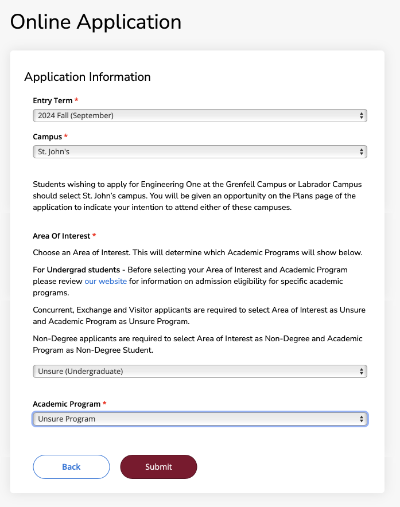
Task: Click the Academic Program label
Action: pos(66,404)
